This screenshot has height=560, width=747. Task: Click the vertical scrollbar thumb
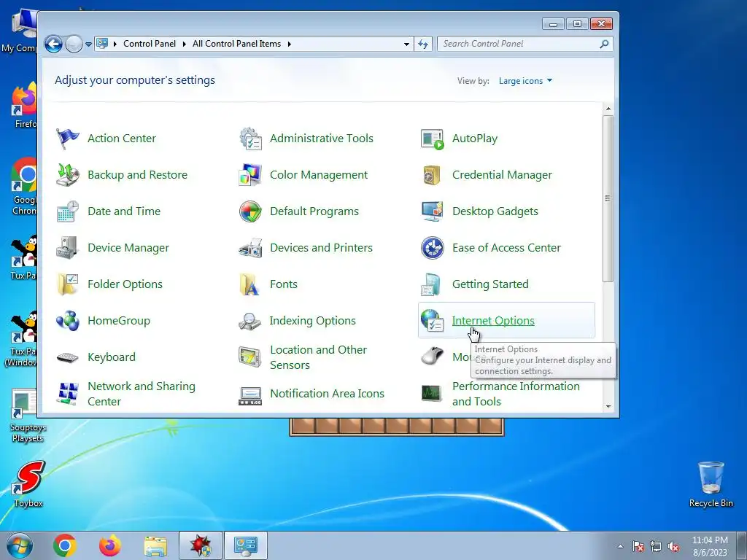click(x=608, y=198)
